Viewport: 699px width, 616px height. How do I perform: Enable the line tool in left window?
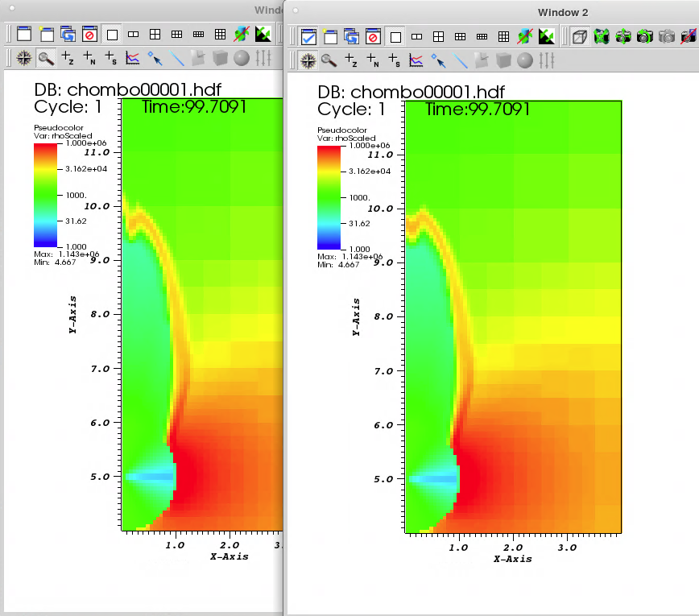(176, 58)
